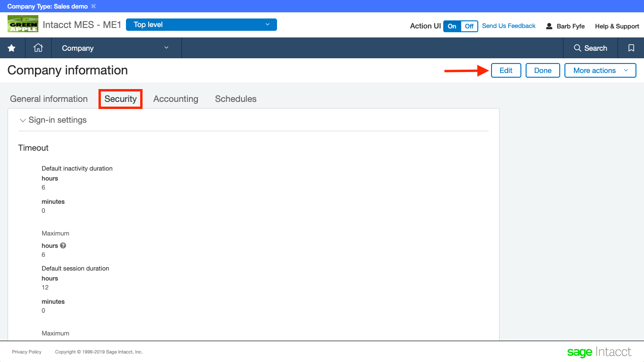Close the Company Type Sales demo banner
The height and width of the screenshot is (362, 644).
(93, 6)
